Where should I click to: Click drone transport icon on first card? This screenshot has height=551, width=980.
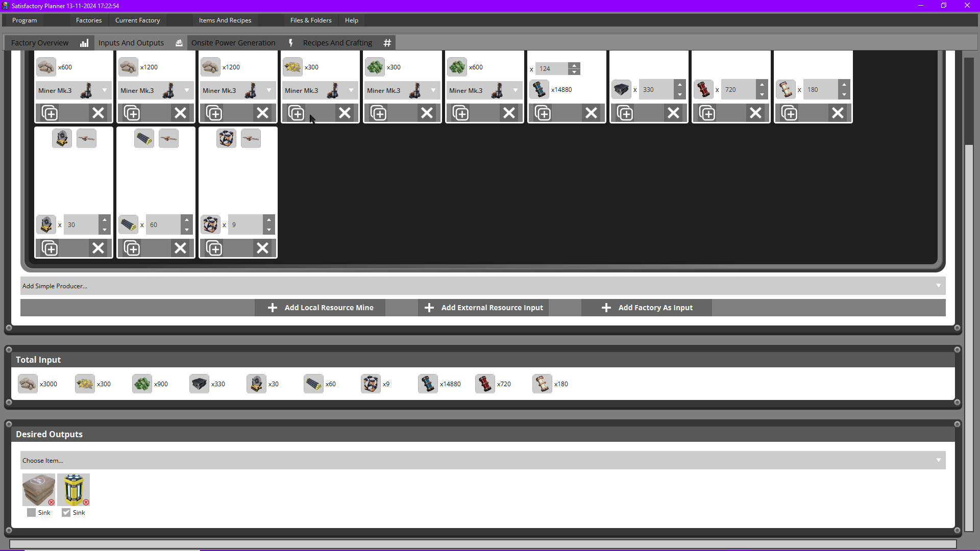tap(86, 138)
